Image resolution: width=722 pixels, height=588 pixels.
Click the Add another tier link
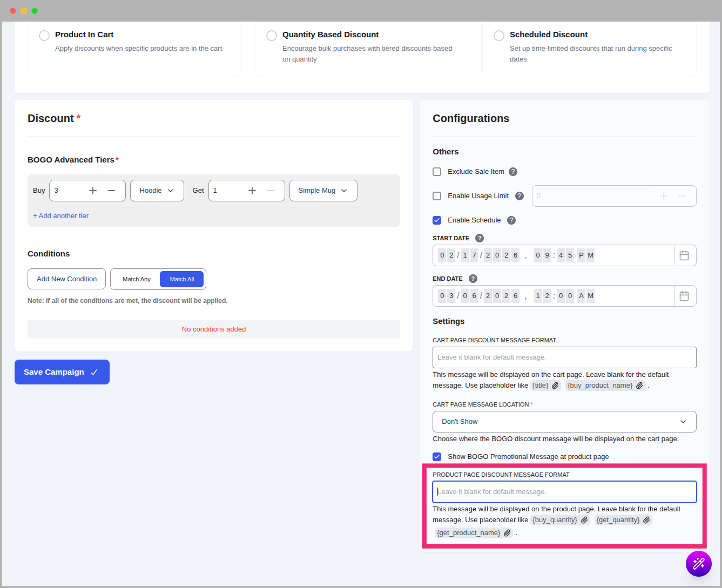click(x=60, y=215)
